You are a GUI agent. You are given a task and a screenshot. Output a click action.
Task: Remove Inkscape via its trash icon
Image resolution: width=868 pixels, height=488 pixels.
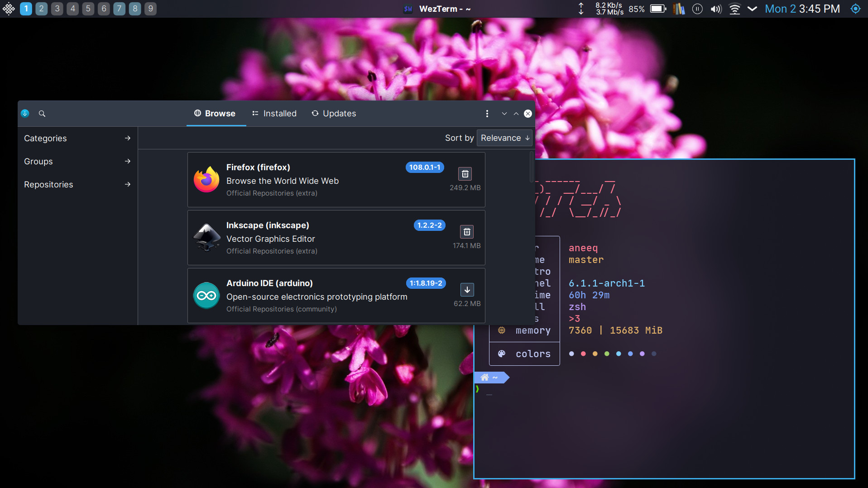coord(467,231)
